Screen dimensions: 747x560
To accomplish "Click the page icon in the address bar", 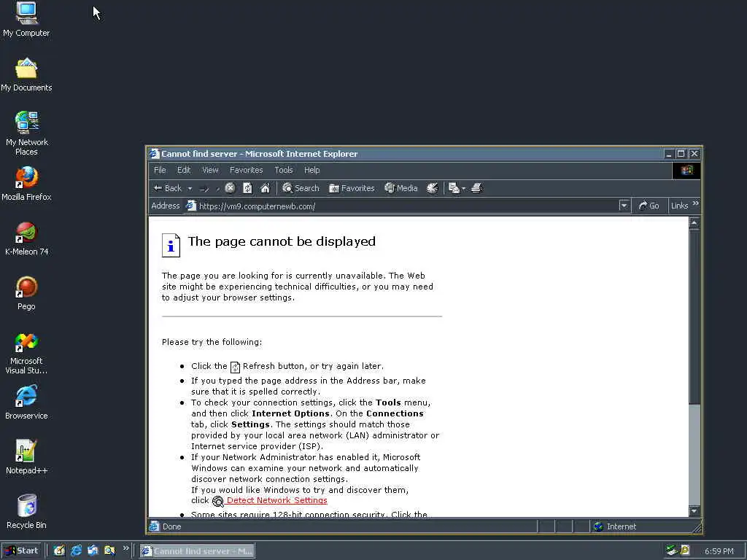I will tap(190, 206).
